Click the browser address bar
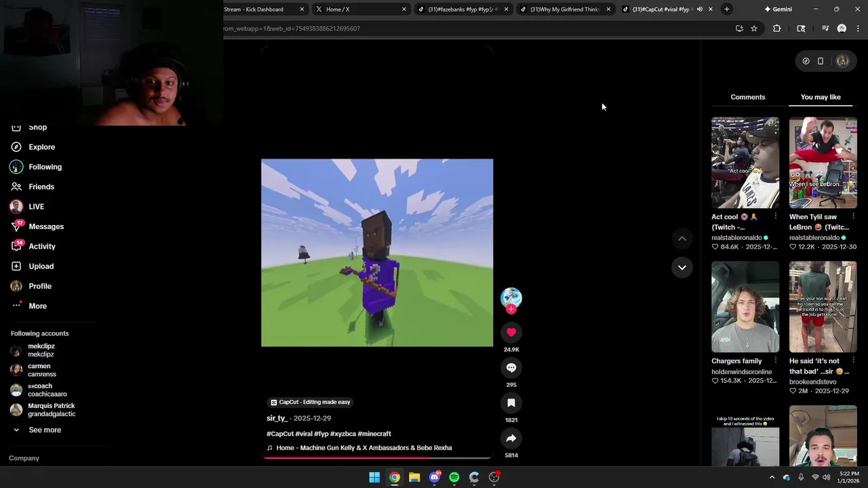Screen dimensions: 868x488 click(475, 28)
